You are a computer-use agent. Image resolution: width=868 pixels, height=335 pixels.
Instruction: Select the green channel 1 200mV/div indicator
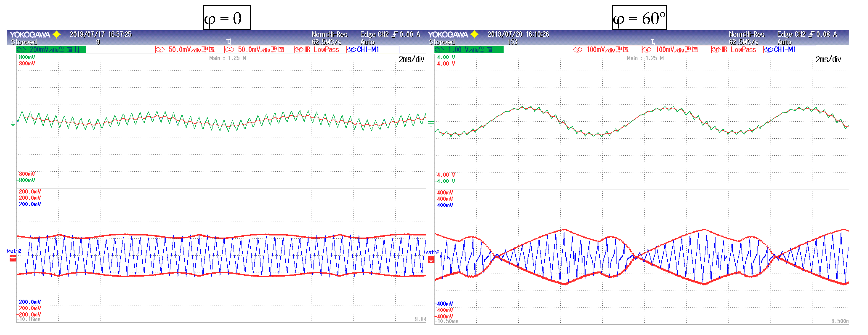[x=51, y=50]
